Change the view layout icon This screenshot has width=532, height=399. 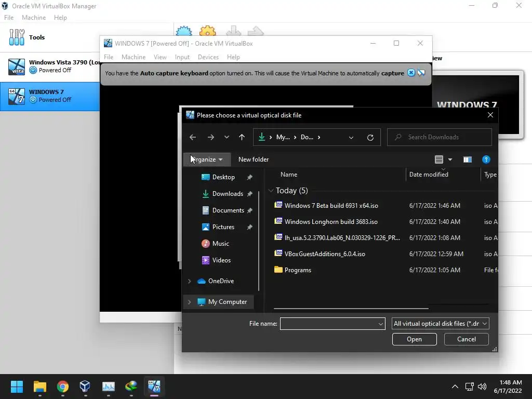tap(438, 159)
